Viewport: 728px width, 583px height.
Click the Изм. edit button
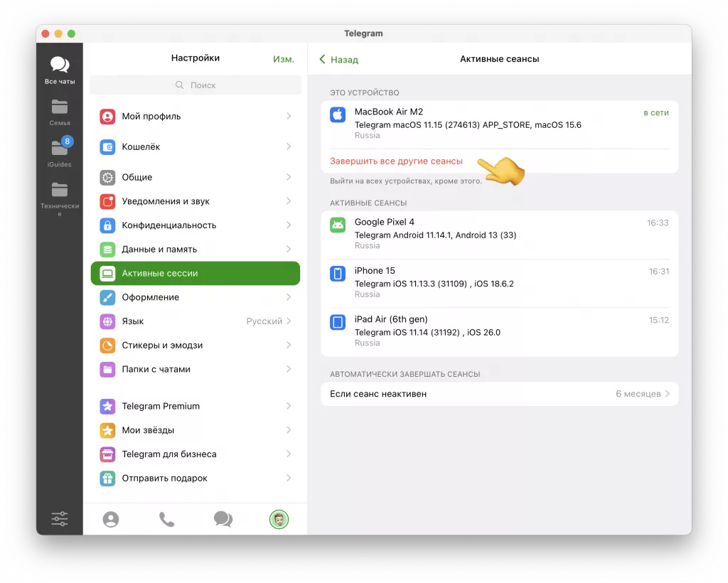[x=284, y=58]
